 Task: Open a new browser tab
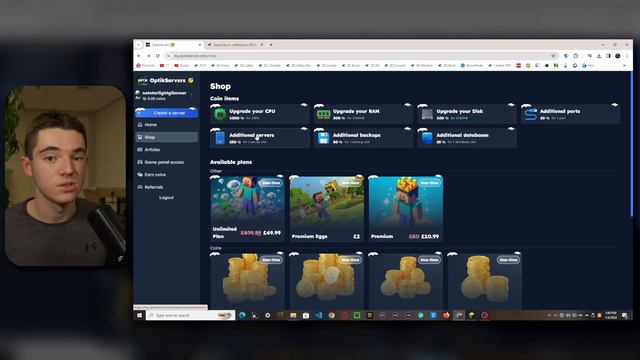(x=271, y=44)
